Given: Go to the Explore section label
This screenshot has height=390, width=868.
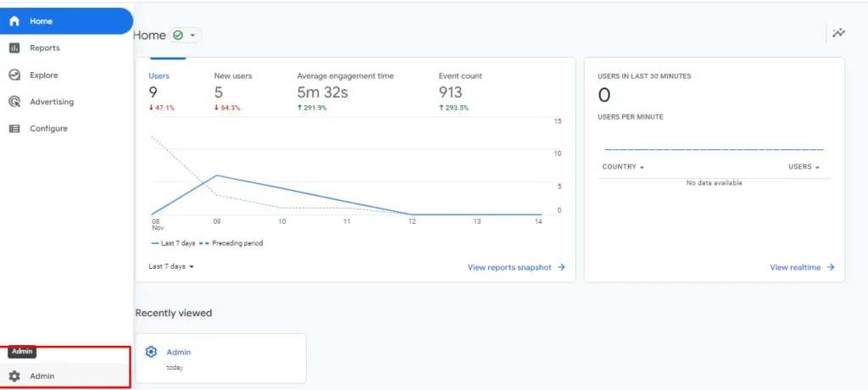Looking at the screenshot, I should (44, 75).
